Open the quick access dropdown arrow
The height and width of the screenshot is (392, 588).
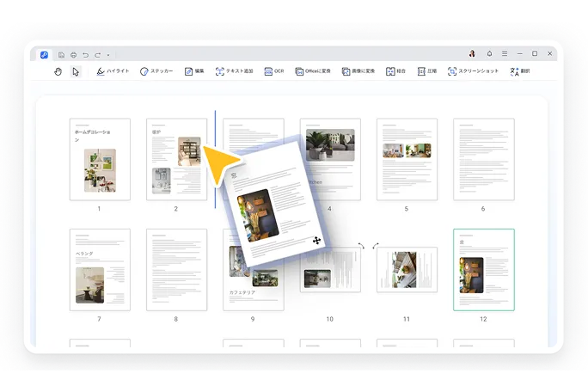click(108, 55)
